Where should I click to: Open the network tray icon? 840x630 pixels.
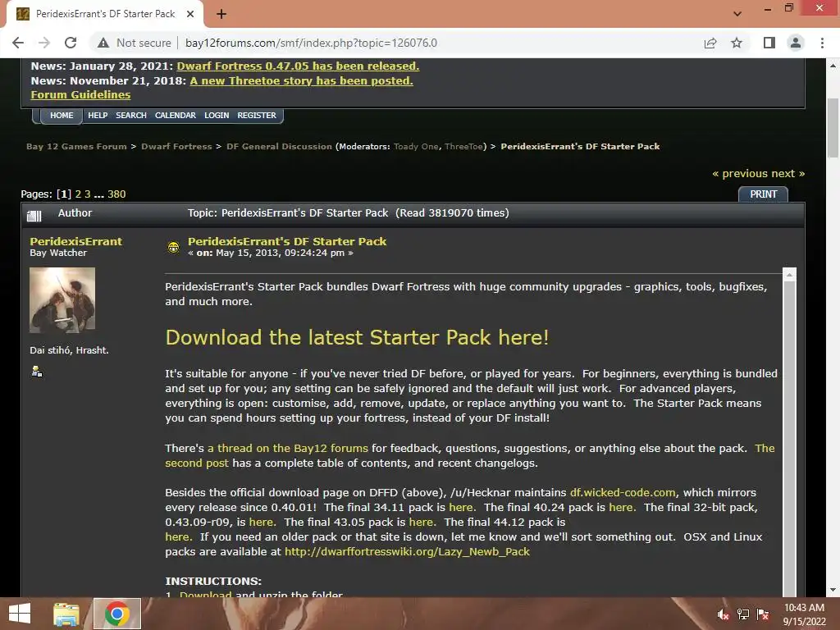(x=743, y=614)
